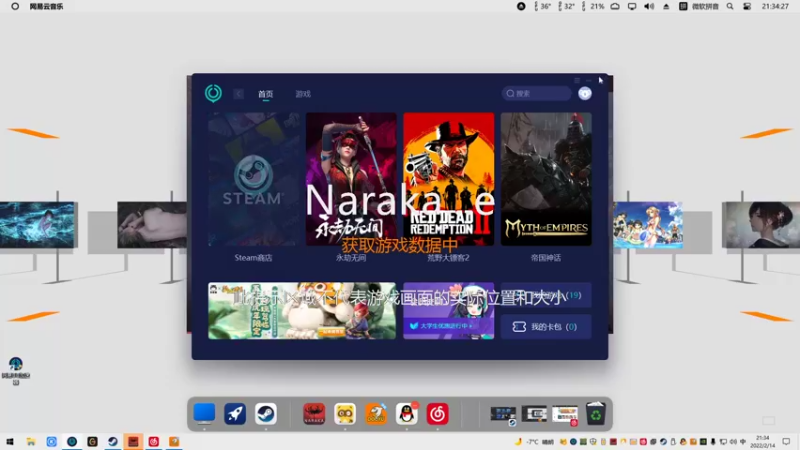Open the desktop shortcut icon at lower left
The height and width of the screenshot is (450, 800).
point(16,370)
